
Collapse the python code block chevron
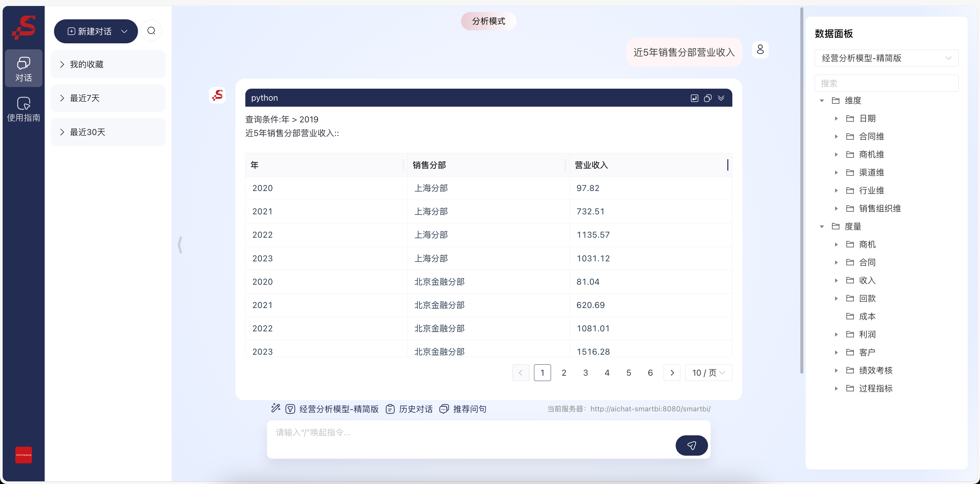tap(721, 98)
